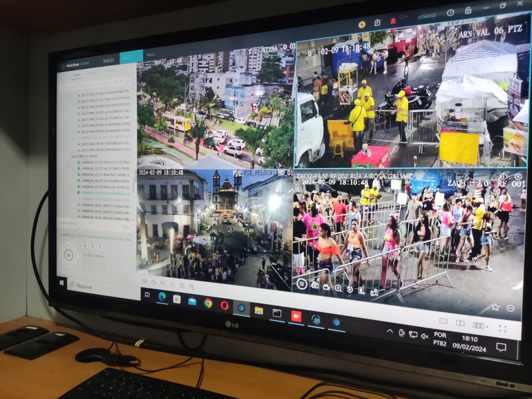Viewport: 532px width, 399px height.
Task: Activate digital zoom magnifier on bottom-right feed
Action: pos(338,288)
